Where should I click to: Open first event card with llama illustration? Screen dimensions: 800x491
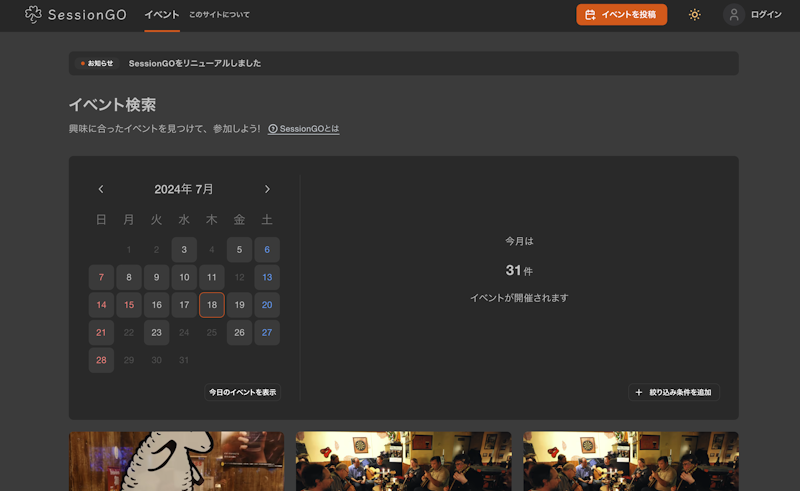[x=177, y=461]
